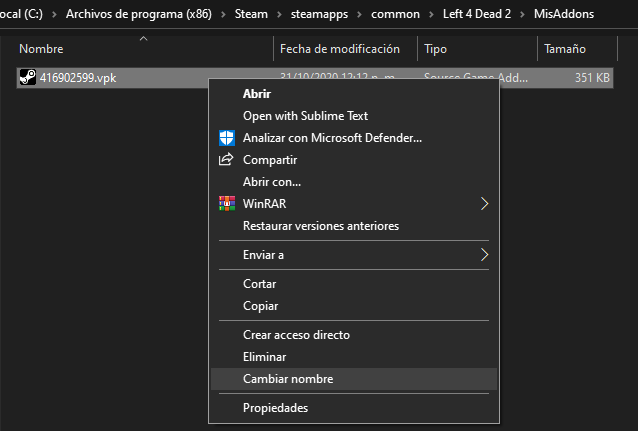Image resolution: width=638 pixels, height=431 pixels.
Task: Select Crear acceso directo
Action: (296, 335)
